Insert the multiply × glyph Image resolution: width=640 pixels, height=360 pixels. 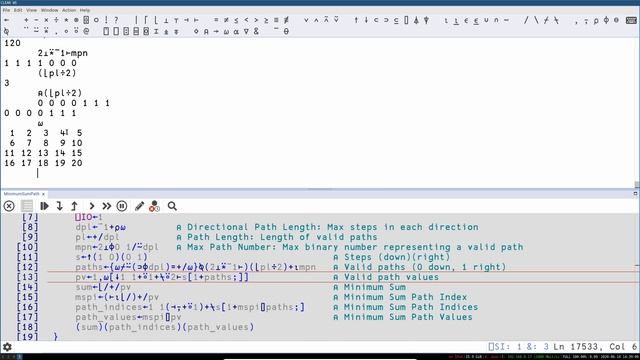46,20
